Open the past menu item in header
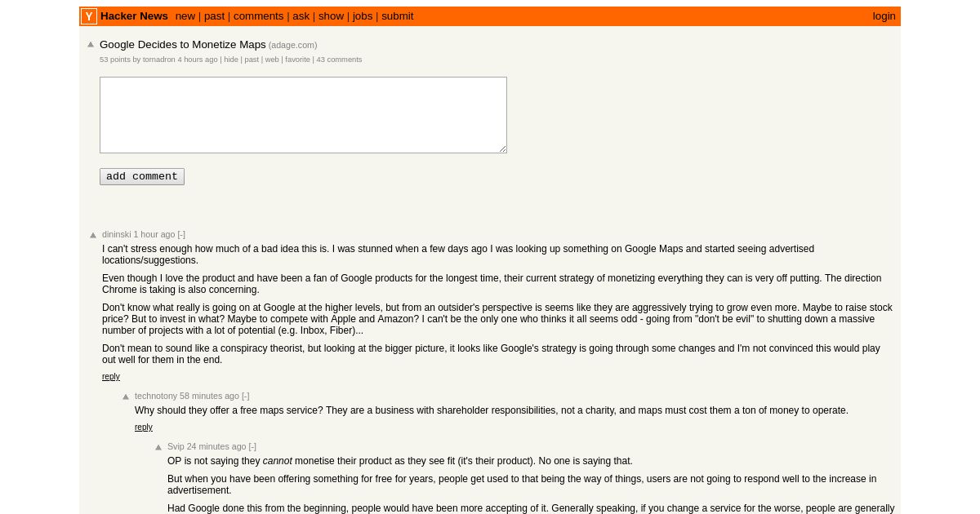Image resolution: width=980 pixels, height=514 pixels. (214, 16)
